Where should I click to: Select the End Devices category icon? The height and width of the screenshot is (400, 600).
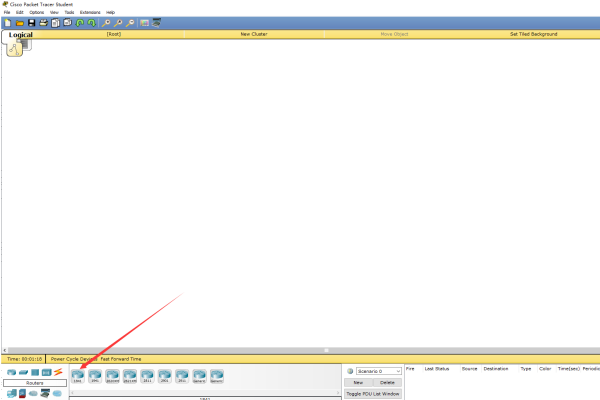pos(12,393)
